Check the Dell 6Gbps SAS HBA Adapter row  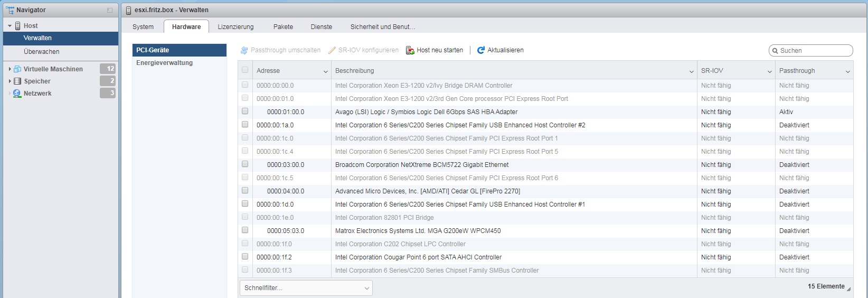(x=245, y=111)
